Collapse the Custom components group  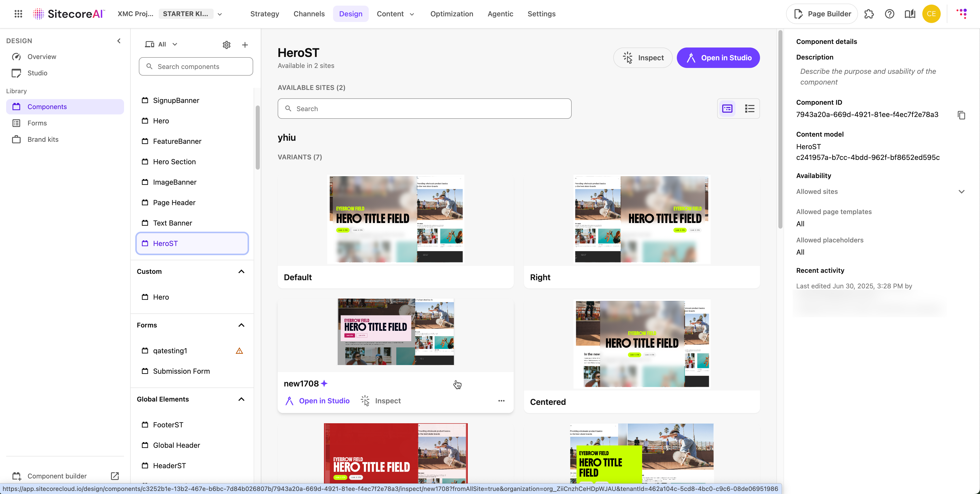[241, 272]
